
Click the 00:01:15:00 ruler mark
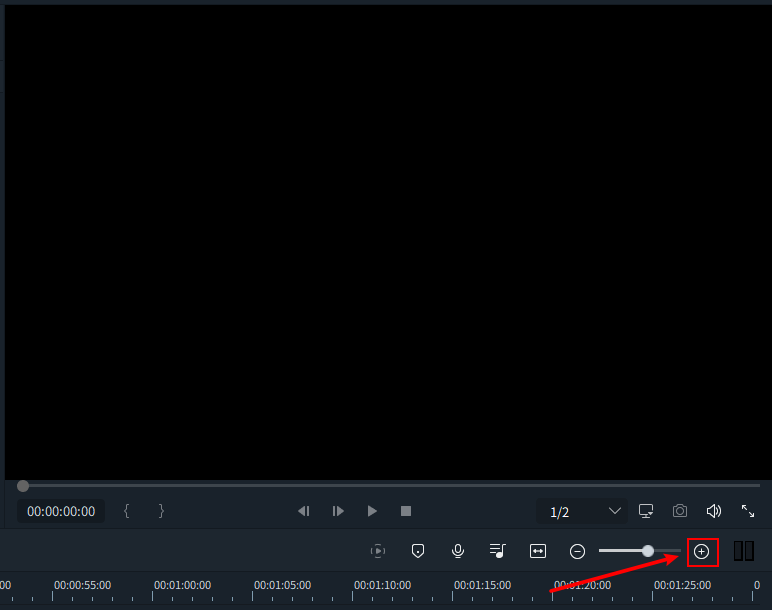tap(482, 585)
